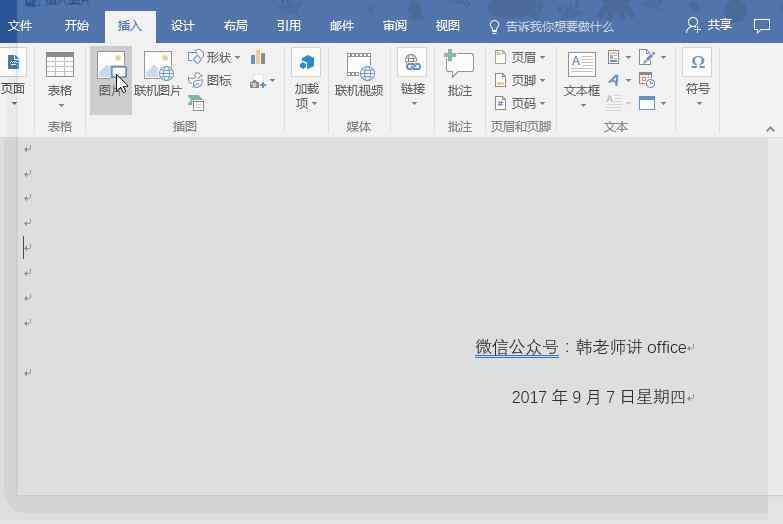Image resolution: width=783 pixels, height=524 pixels.
Task: Expand the 链接 dropdown arrow
Action: pos(414,104)
